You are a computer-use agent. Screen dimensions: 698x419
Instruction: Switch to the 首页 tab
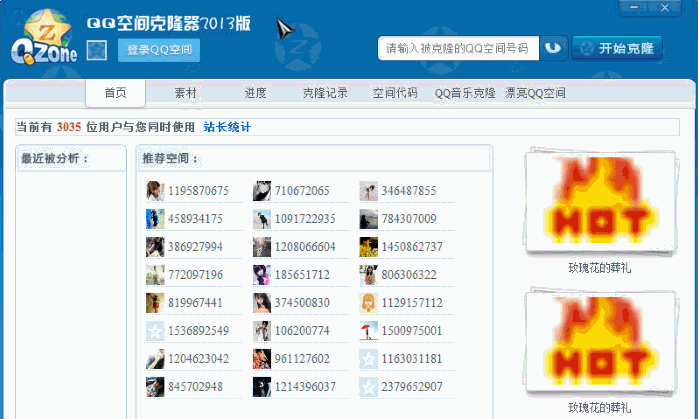tap(115, 93)
